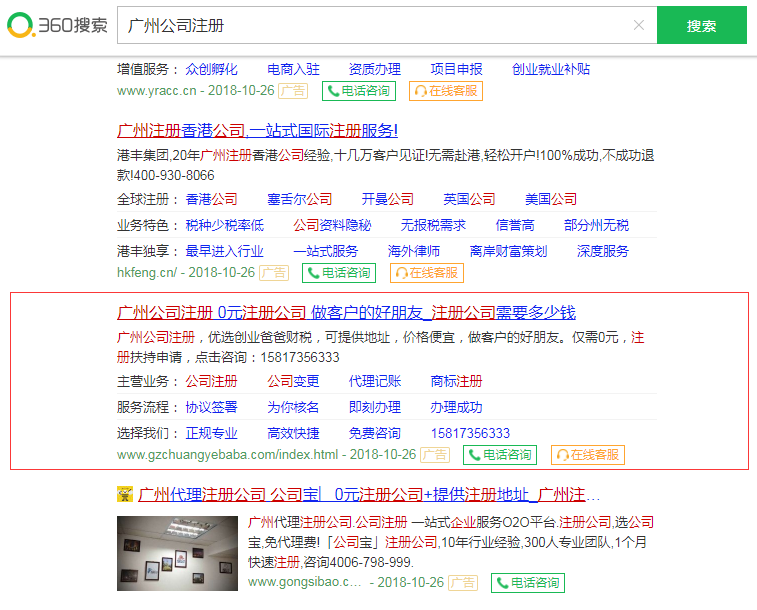Open 广州注册香港公司 result title
The image size is (757, 610).
tap(258, 130)
